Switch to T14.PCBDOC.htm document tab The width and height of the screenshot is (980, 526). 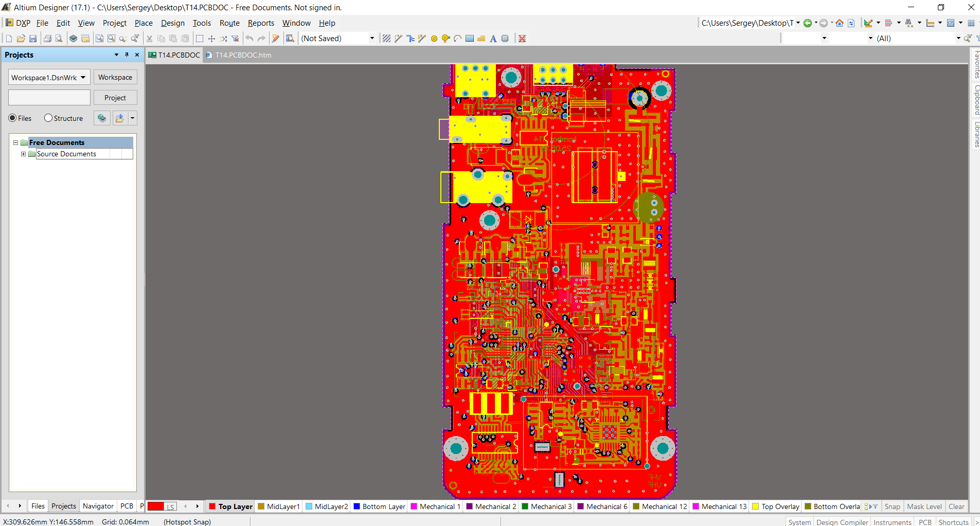(238, 55)
